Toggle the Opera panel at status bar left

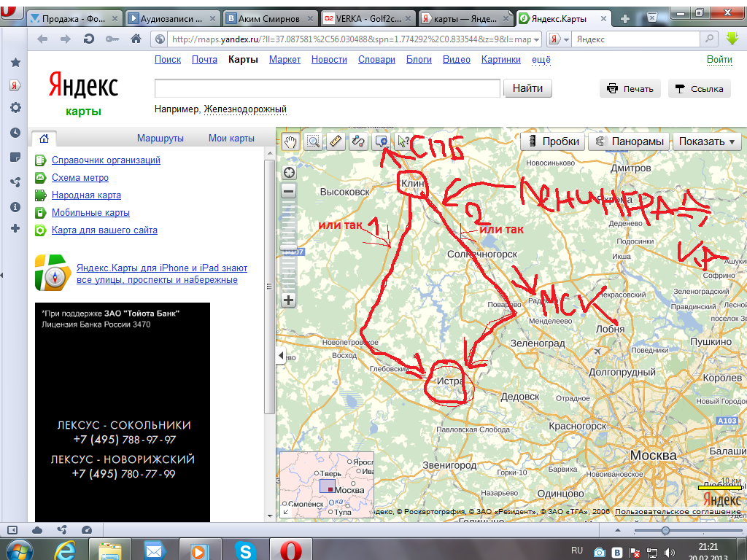[12, 530]
